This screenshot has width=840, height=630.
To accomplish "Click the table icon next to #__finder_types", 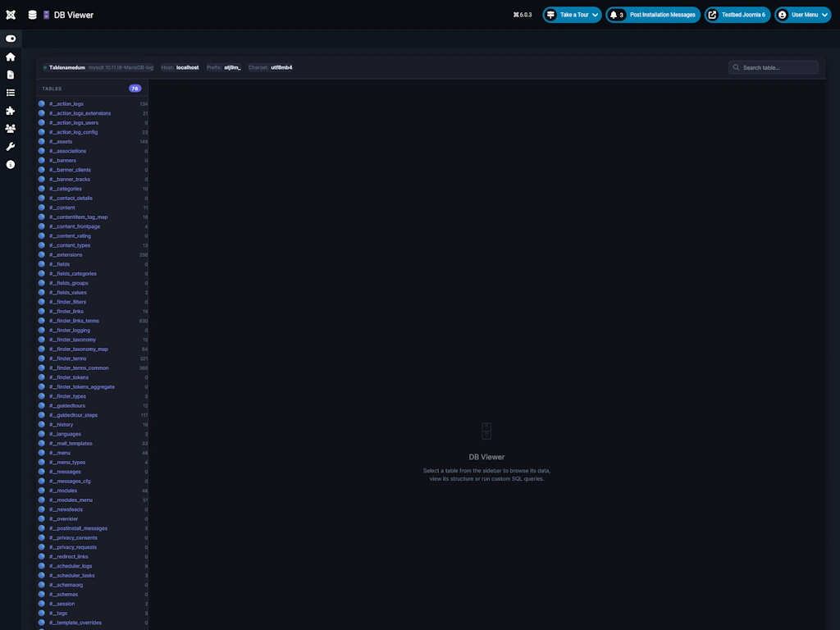I will [x=42, y=396].
